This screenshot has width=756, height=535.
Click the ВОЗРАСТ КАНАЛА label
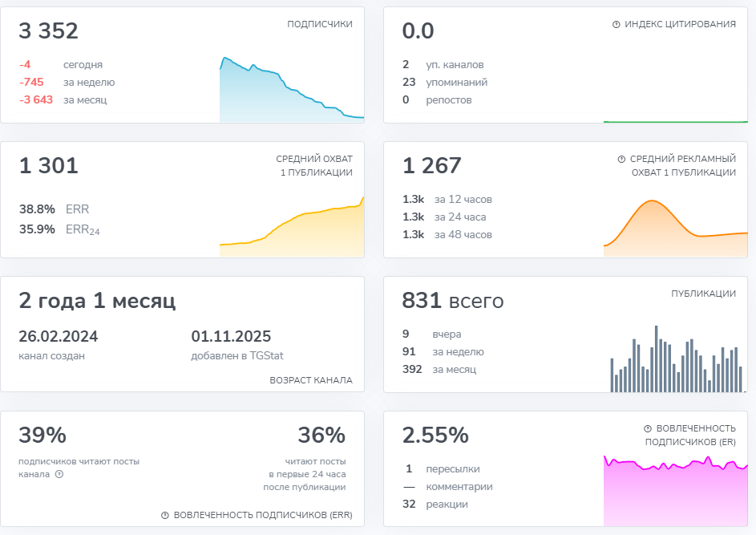(311, 380)
